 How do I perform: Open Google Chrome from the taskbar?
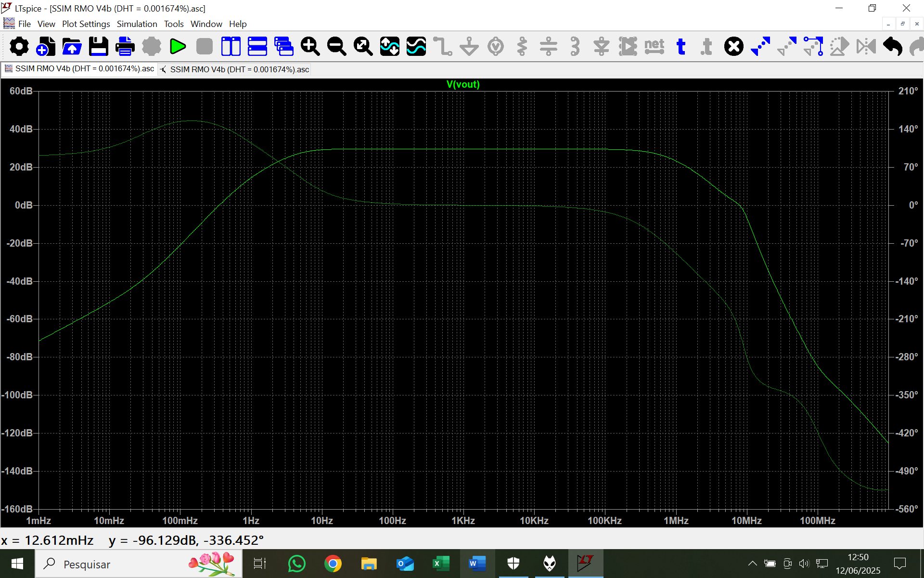333,564
